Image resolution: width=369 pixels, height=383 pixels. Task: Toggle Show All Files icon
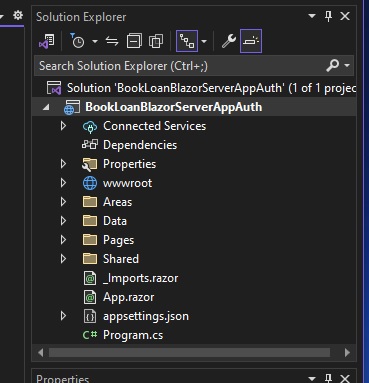tap(156, 41)
